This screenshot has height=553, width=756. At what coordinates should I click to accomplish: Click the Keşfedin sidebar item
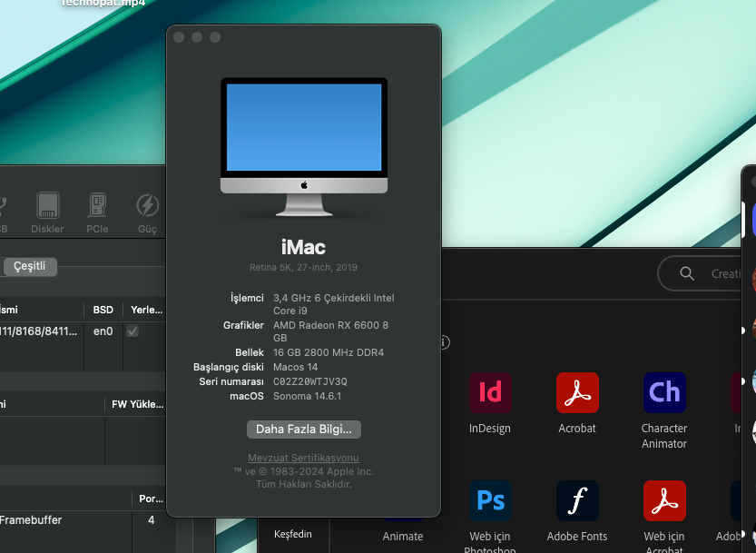point(292,534)
